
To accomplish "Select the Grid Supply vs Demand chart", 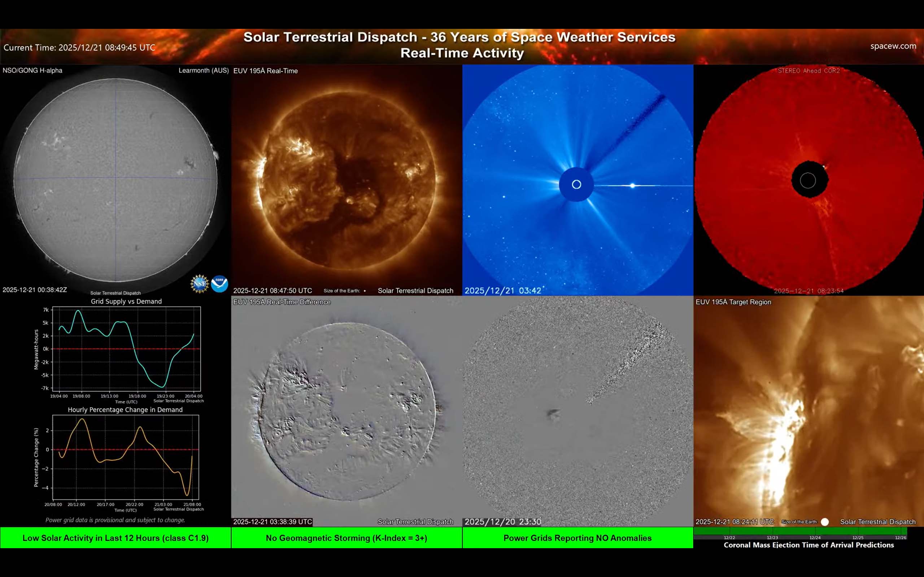I will tap(126, 348).
